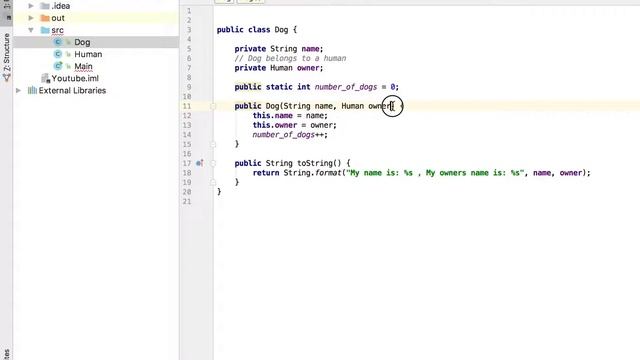The width and height of the screenshot is (640, 360).
Task: Click 'private Human owner;' declaration
Action: coord(279,68)
